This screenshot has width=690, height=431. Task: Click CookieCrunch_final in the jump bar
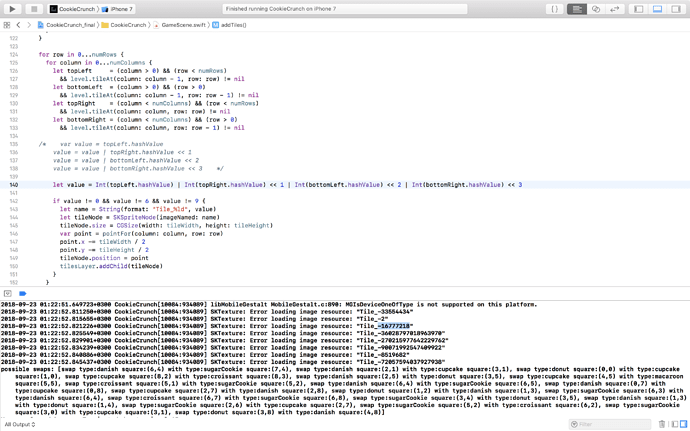tap(70, 25)
